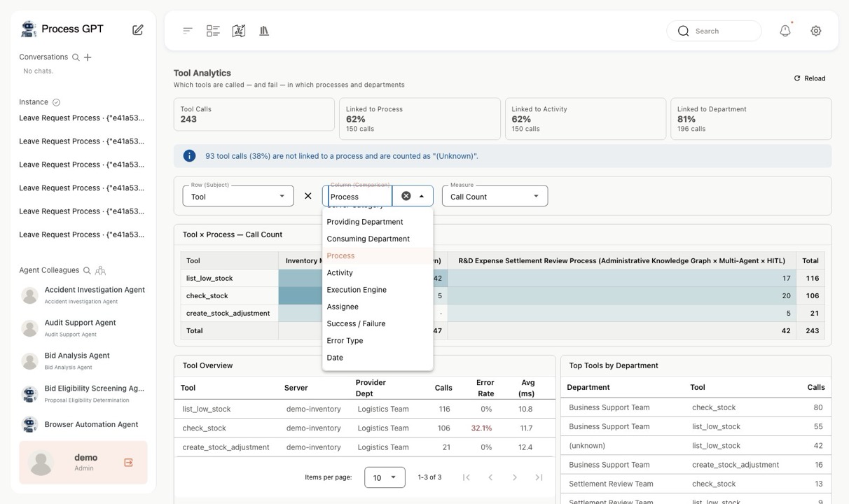Click the logout icon next to demo
This screenshot has width=849, height=504.
(128, 463)
